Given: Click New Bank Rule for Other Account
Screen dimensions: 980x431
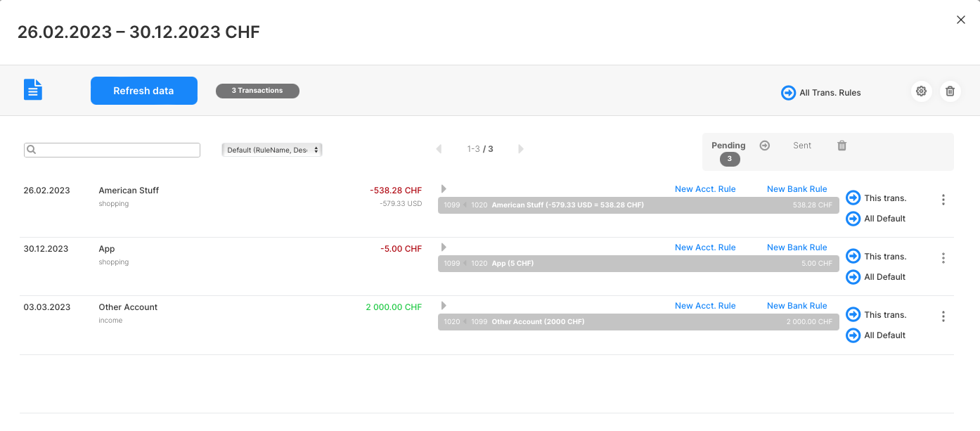Looking at the screenshot, I should [x=797, y=306].
